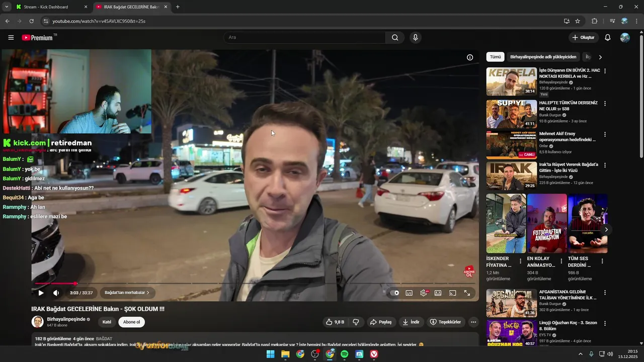644x362 pixels.
Task: Download video with İndir button
Action: (x=411, y=322)
